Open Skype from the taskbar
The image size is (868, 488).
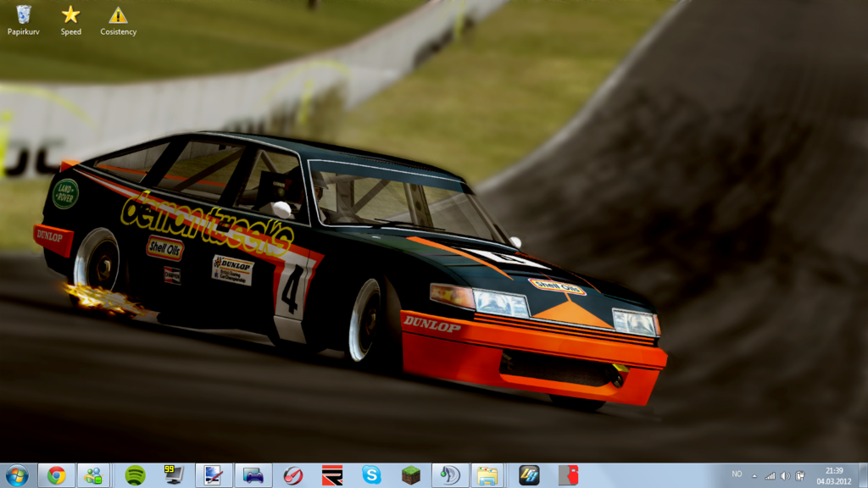(371, 475)
